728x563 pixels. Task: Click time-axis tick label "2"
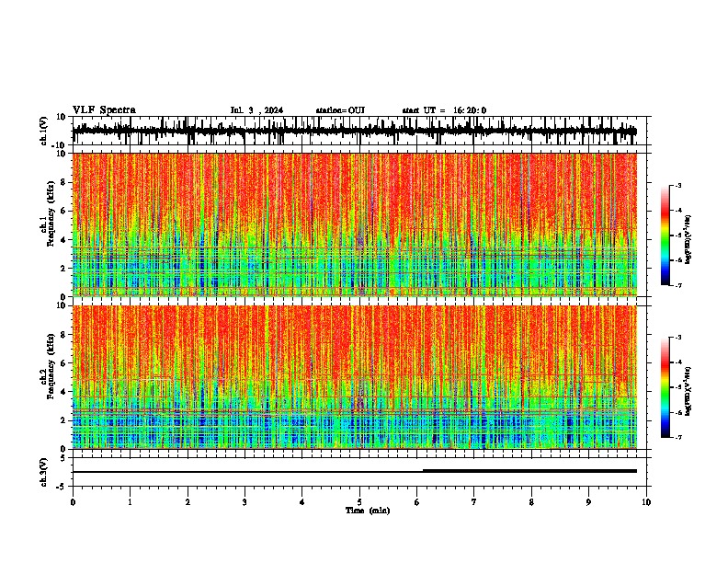[188, 502]
